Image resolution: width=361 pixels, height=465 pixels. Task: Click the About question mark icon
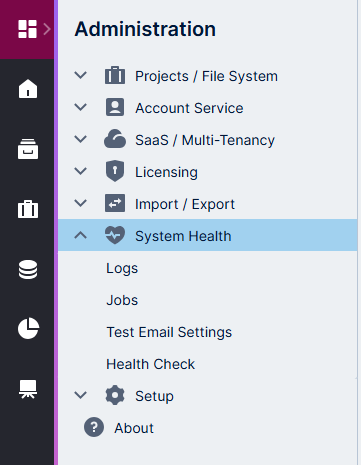click(94, 427)
